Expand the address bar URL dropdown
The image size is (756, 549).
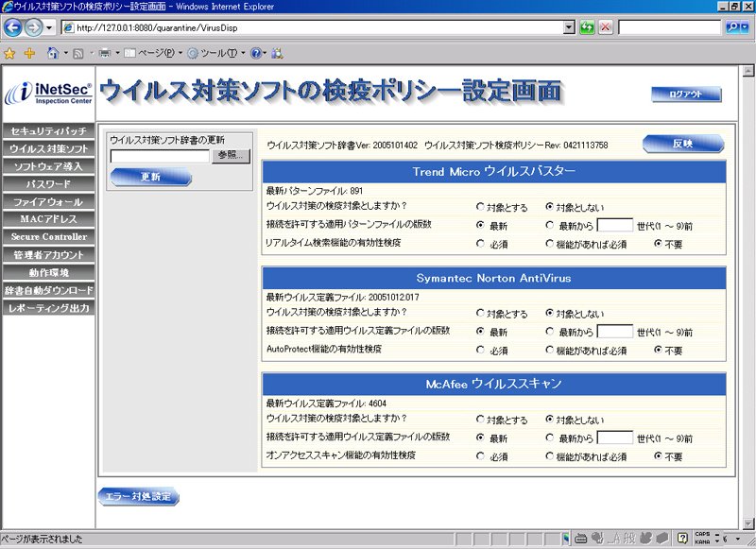[570, 27]
